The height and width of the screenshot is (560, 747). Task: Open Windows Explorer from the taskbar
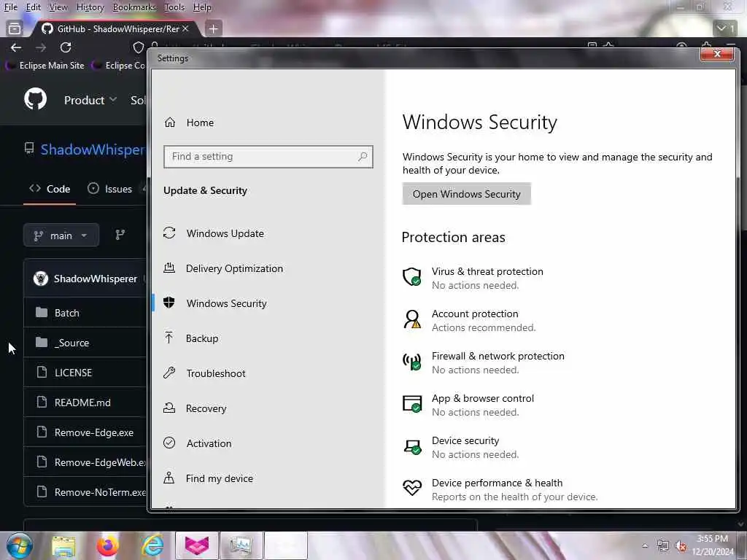point(64,547)
